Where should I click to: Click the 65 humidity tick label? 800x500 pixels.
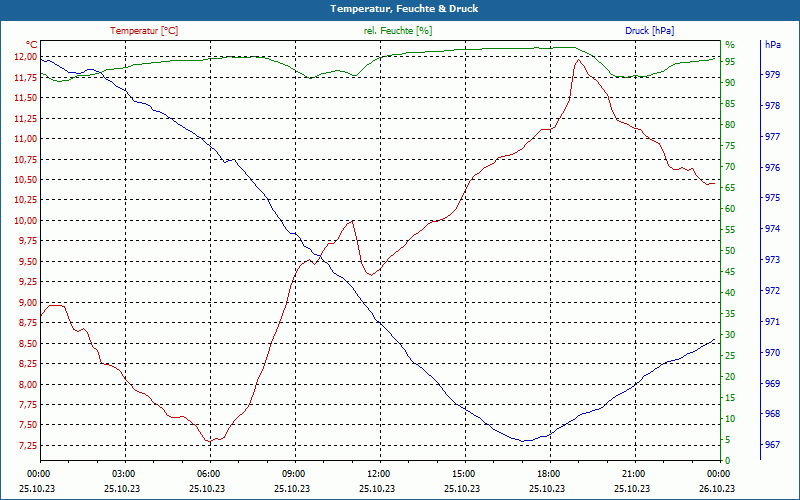730,187
